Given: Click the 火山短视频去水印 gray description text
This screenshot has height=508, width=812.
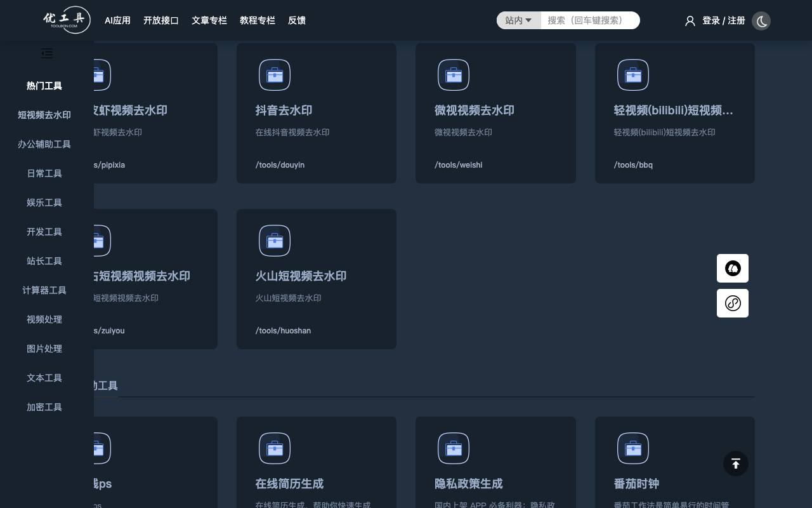Looking at the screenshot, I should 289,298.
